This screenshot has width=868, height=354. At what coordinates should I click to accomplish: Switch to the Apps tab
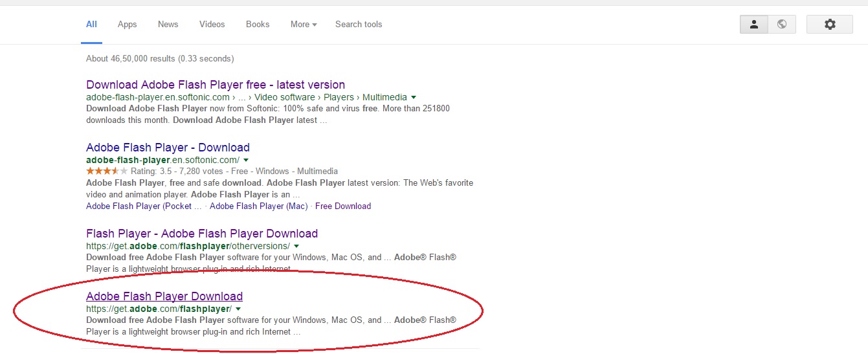127,25
